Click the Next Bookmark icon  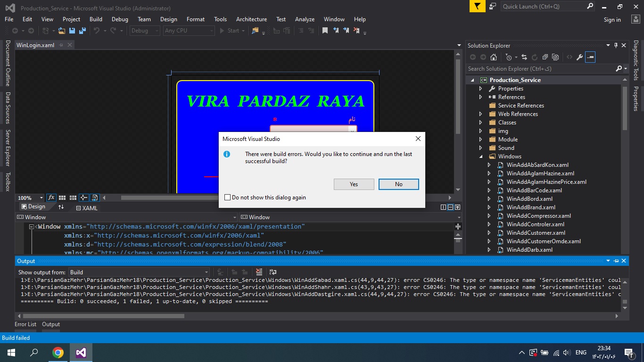click(346, 31)
